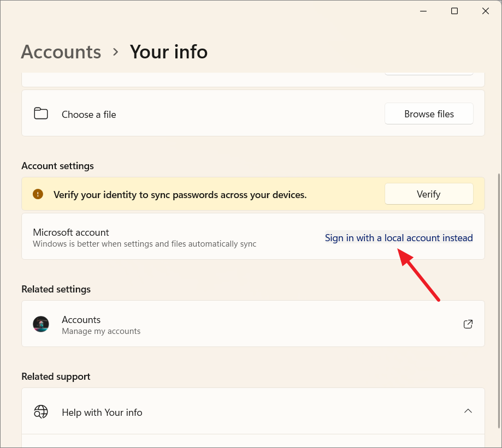Click Sign in with a local account instead
The height and width of the screenshot is (448, 502).
399,237
